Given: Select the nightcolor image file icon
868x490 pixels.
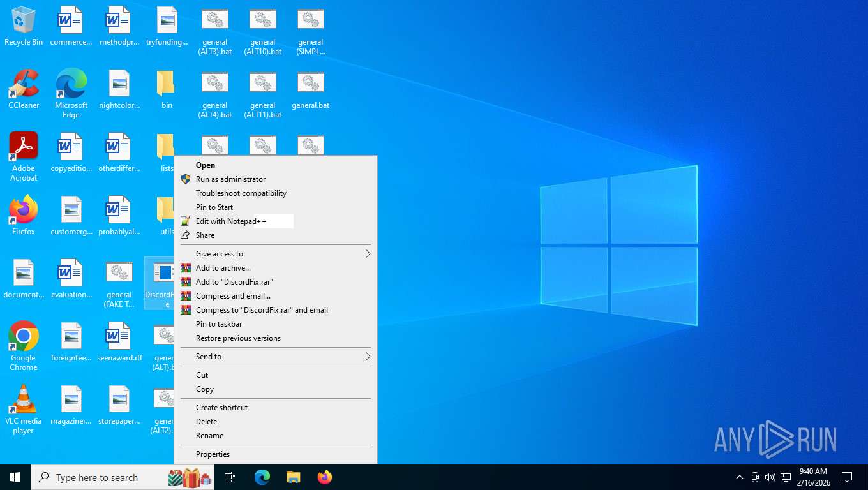Looking at the screenshot, I should click(119, 89).
